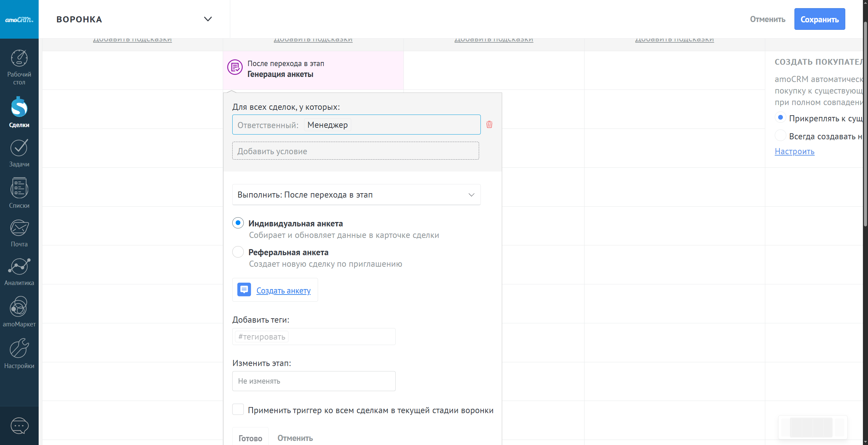Viewport: 868px width, 445px height.
Task: Open the Аналитика section icon
Action: pos(19,267)
